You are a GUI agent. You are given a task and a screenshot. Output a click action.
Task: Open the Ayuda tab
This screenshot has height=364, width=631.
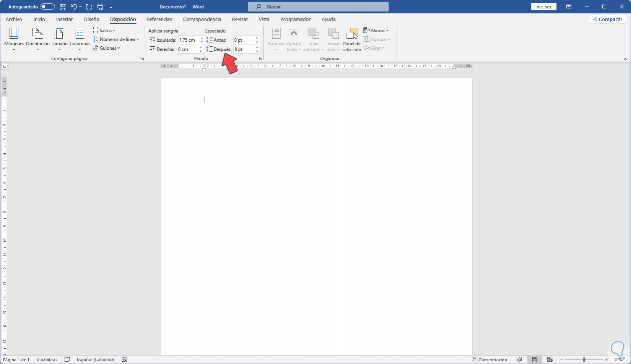pyautogui.click(x=329, y=19)
